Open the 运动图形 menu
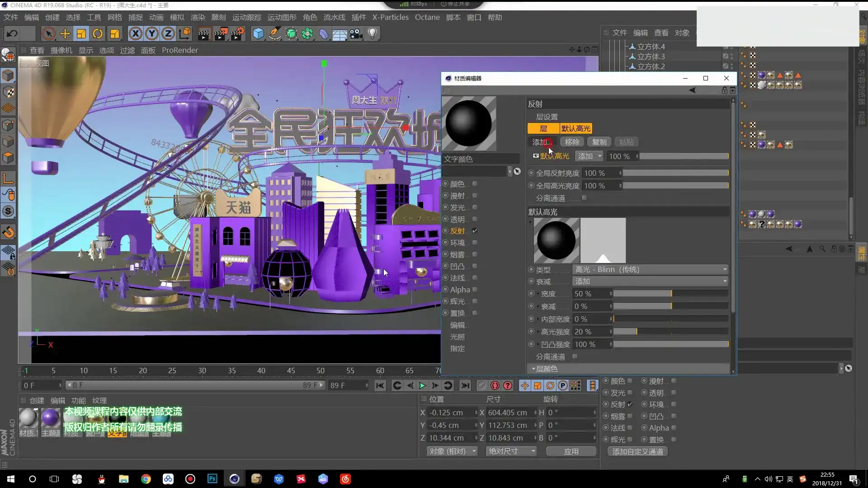This screenshot has height=488, width=868. [x=282, y=17]
